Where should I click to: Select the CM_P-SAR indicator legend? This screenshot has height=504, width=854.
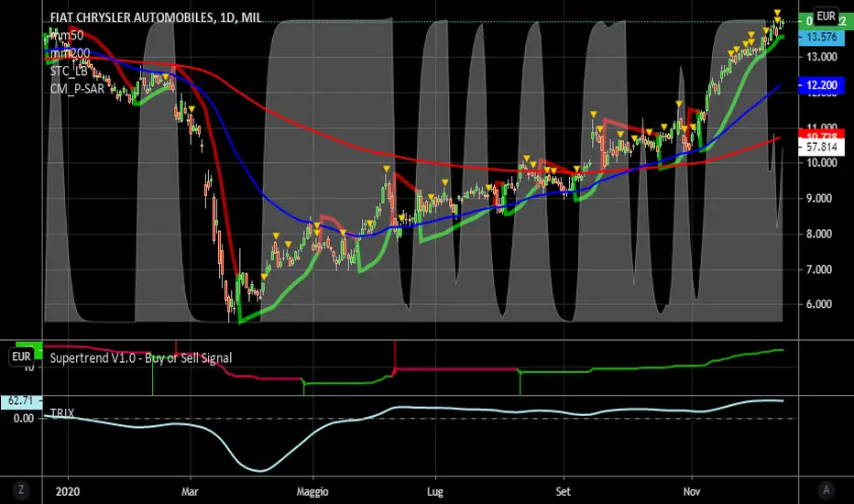(x=77, y=88)
